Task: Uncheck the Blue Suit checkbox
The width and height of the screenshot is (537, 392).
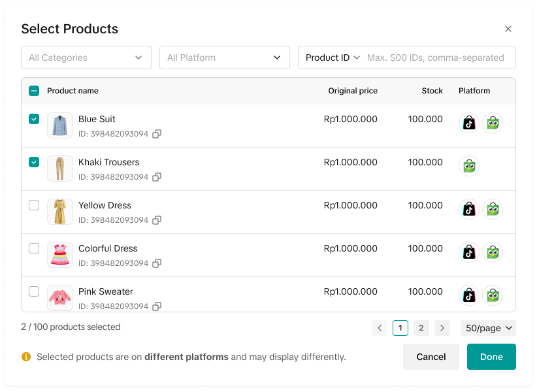Action: 34,119
